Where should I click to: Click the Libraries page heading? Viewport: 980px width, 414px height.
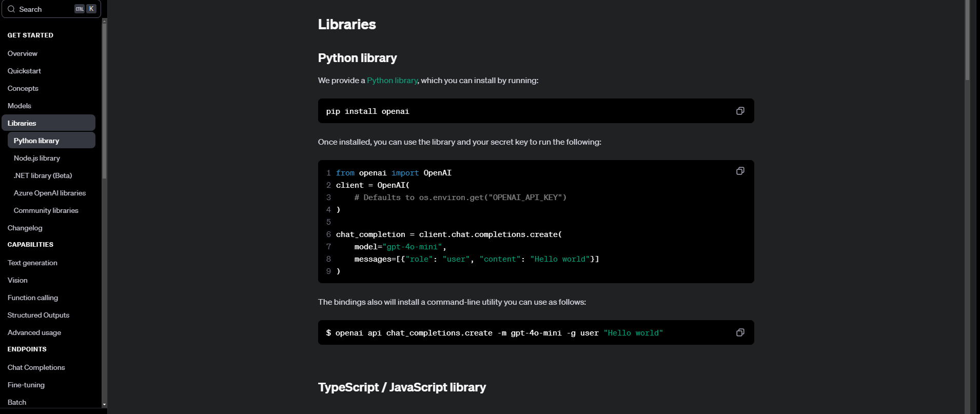(x=347, y=24)
